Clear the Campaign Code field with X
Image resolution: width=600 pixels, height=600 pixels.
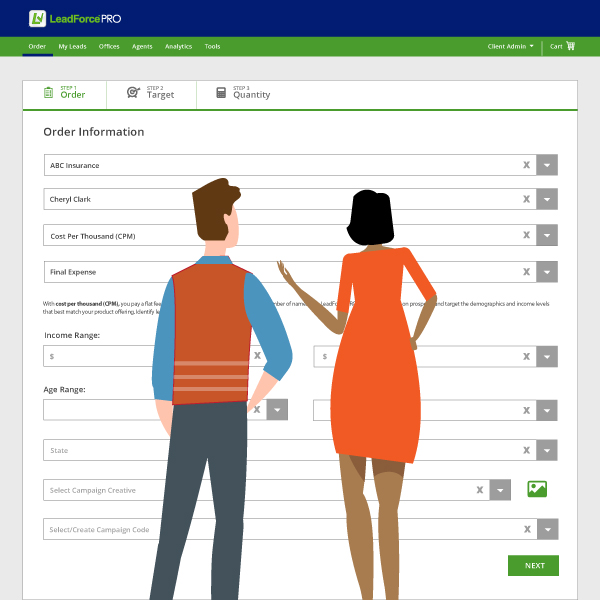point(526,529)
